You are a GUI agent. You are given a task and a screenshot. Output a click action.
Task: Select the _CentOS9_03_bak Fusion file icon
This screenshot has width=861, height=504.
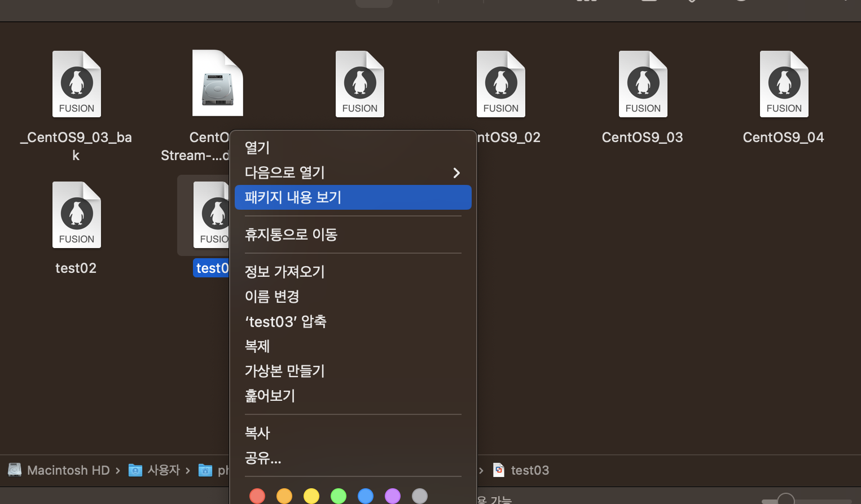(x=77, y=84)
